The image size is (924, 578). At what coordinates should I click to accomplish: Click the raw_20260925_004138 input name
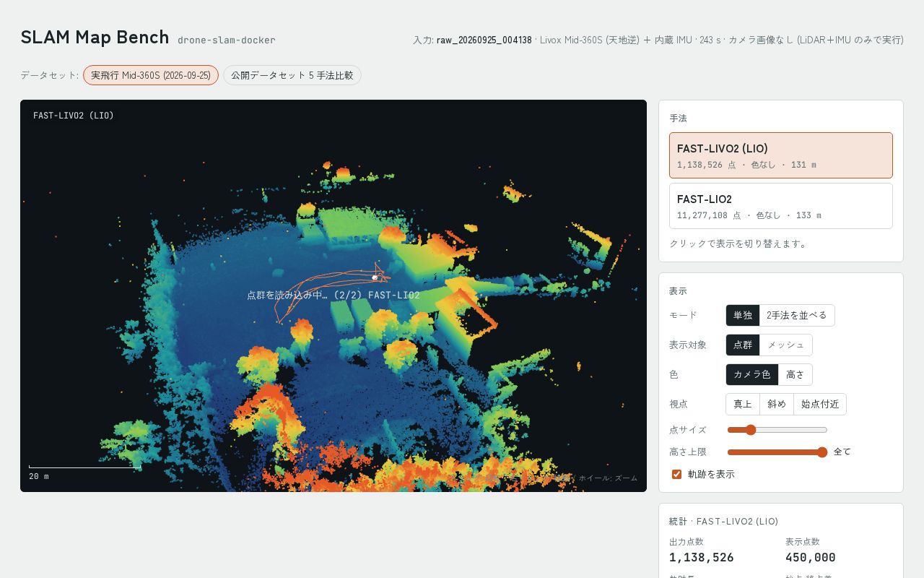(484, 40)
